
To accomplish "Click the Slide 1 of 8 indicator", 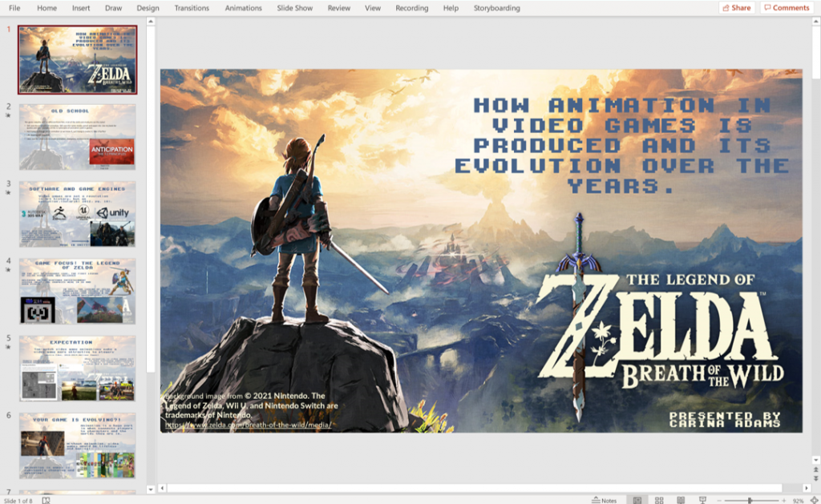I will point(18,501).
